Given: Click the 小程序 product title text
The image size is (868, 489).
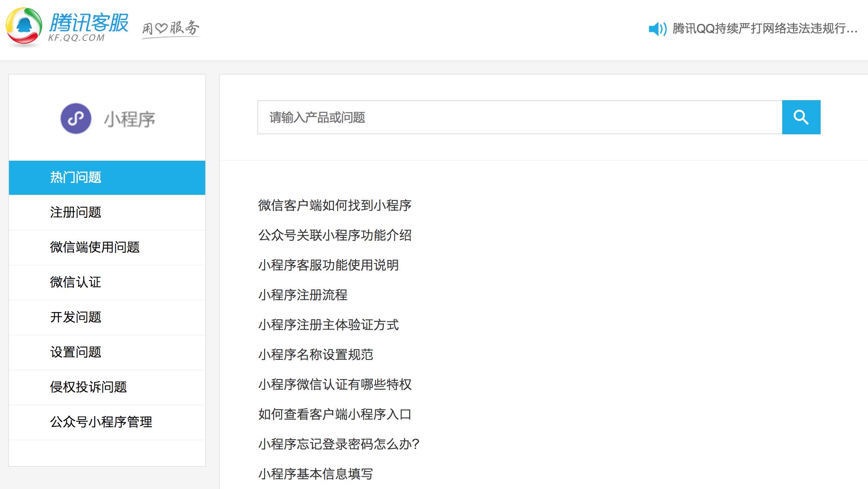Looking at the screenshot, I should (x=130, y=119).
